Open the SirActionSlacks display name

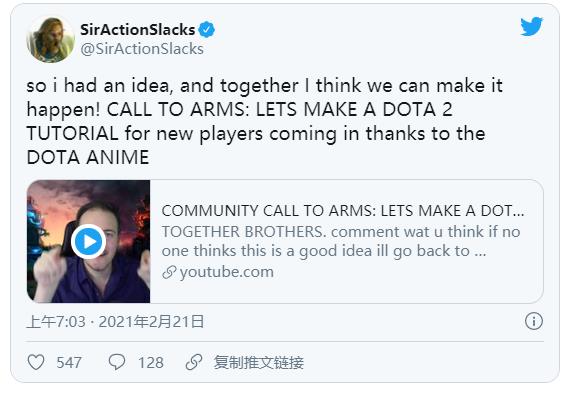pyautogui.click(x=138, y=30)
